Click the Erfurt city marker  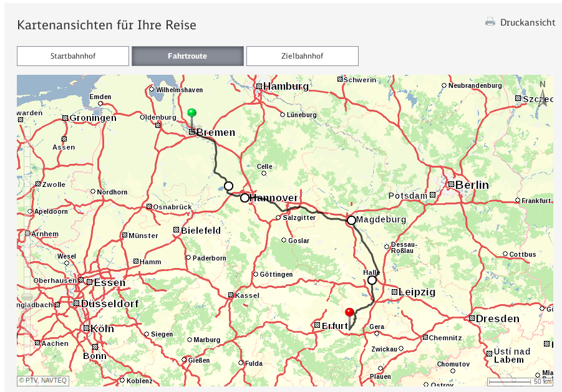tap(317, 325)
